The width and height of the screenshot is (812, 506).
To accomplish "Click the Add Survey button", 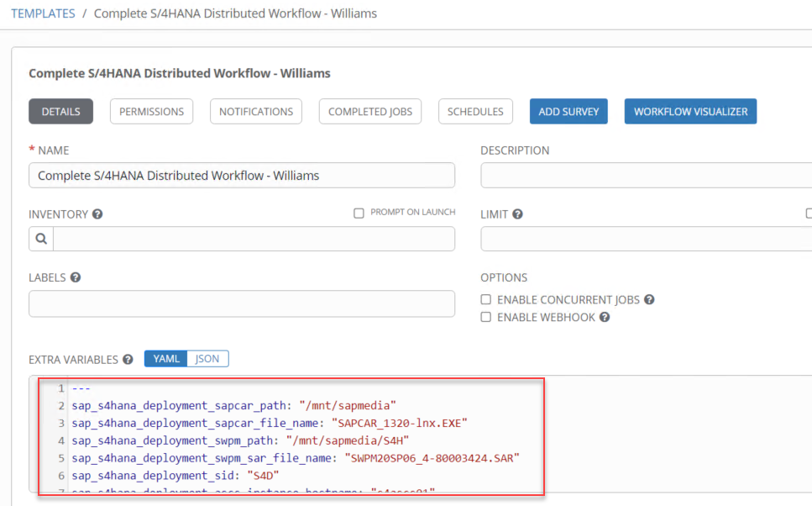I will [568, 112].
